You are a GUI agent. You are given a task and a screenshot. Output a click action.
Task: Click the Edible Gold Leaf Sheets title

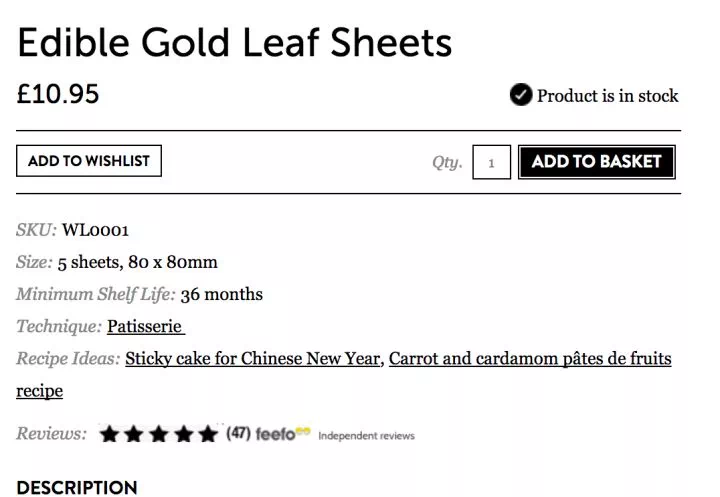pos(235,42)
